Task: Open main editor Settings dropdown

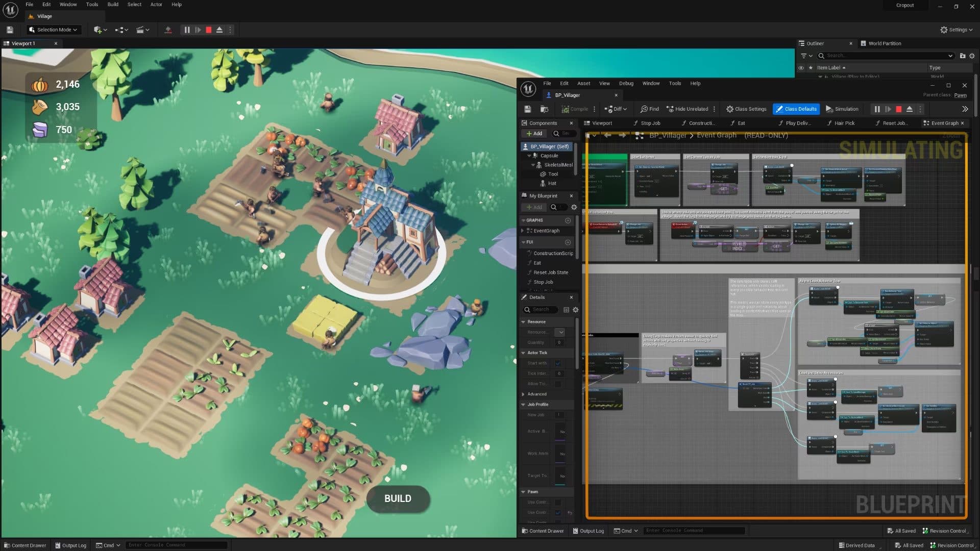Action: coord(957,30)
